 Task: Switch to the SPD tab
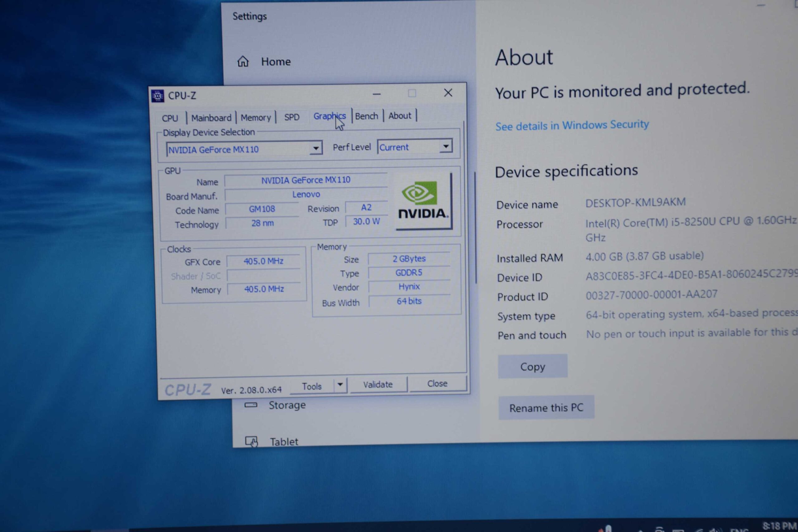click(x=292, y=117)
